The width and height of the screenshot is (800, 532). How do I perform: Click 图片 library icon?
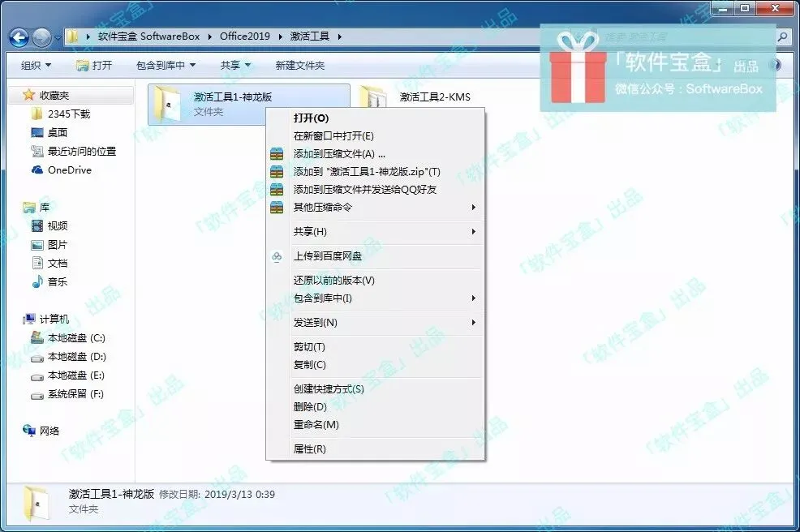point(37,244)
